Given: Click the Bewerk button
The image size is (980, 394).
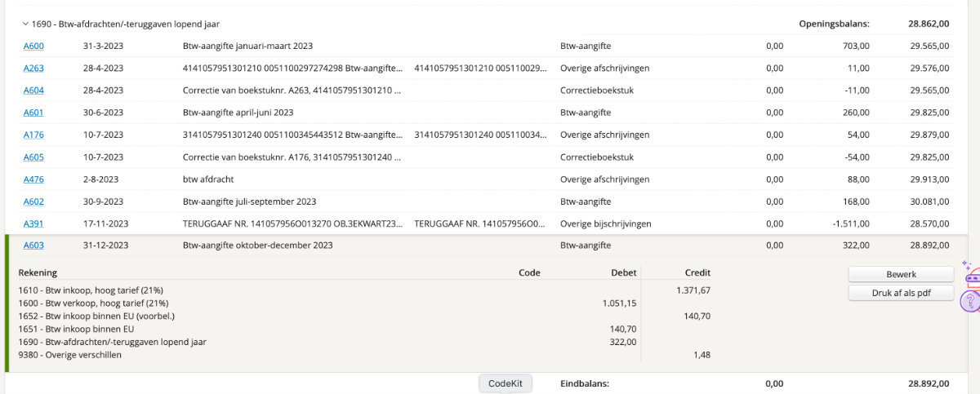Looking at the screenshot, I should point(901,274).
